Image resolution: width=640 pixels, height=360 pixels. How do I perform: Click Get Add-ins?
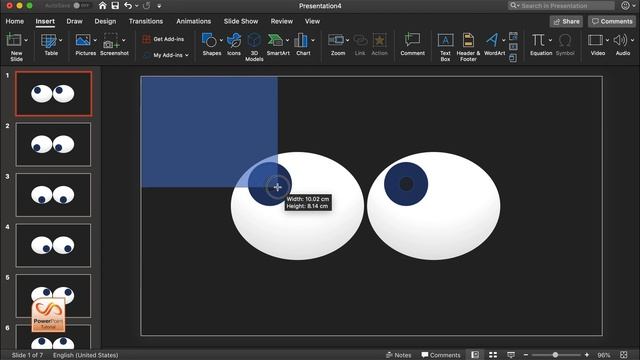click(163, 39)
